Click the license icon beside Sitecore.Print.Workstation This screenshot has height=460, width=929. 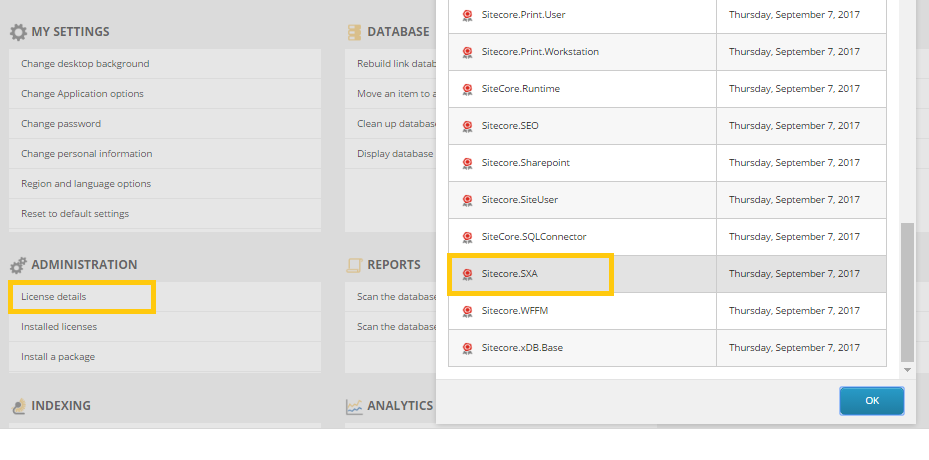[467, 52]
